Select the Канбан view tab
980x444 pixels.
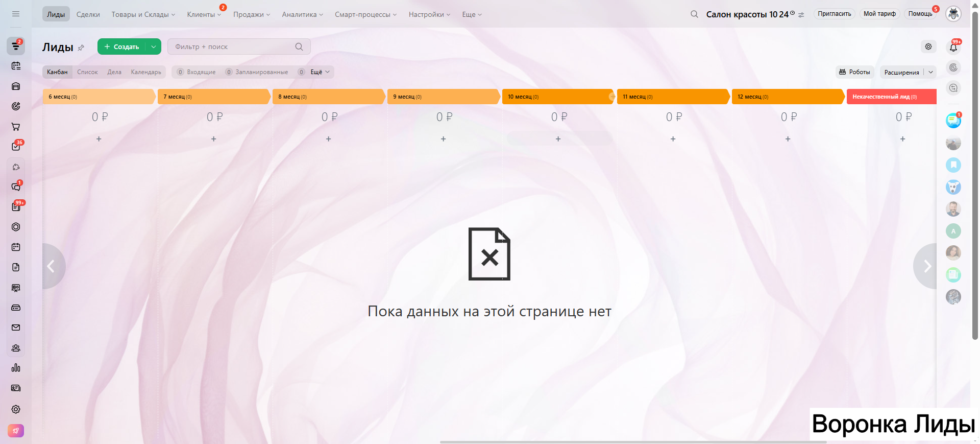pyautogui.click(x=57, y=72)
